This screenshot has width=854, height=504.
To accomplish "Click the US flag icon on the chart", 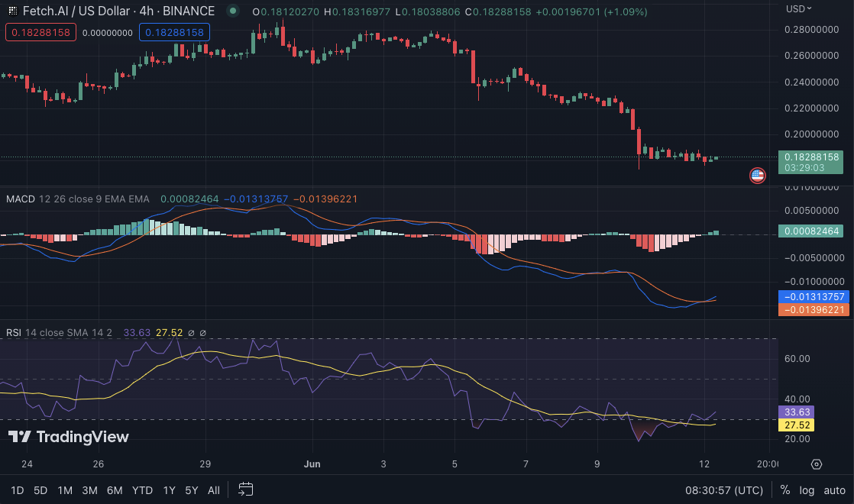I will (757, 175).
